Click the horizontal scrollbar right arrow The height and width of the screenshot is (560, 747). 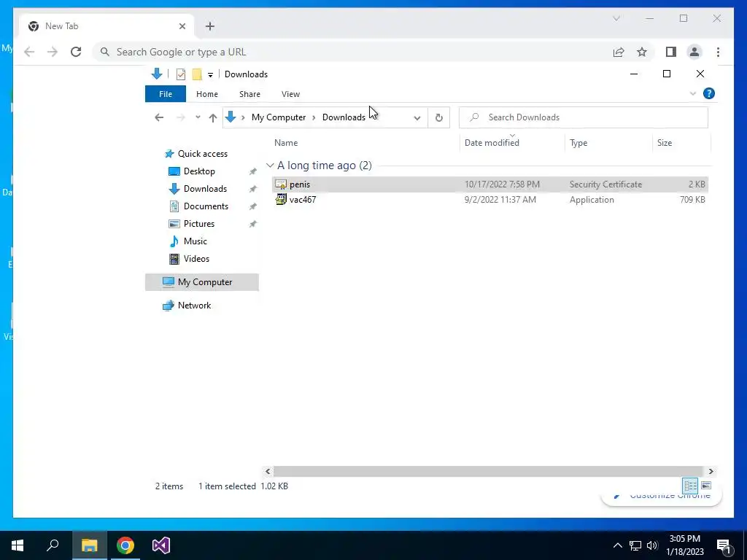(711, 472)
